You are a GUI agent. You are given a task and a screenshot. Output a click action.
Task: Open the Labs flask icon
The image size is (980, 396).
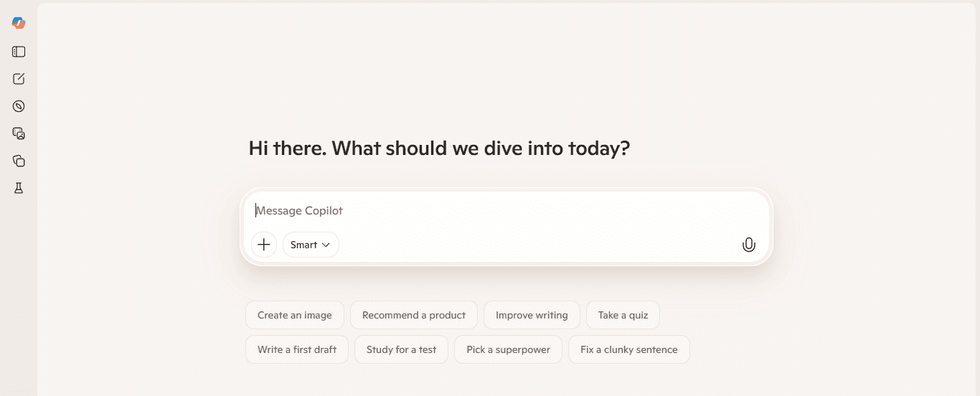[x=19, y=188]
